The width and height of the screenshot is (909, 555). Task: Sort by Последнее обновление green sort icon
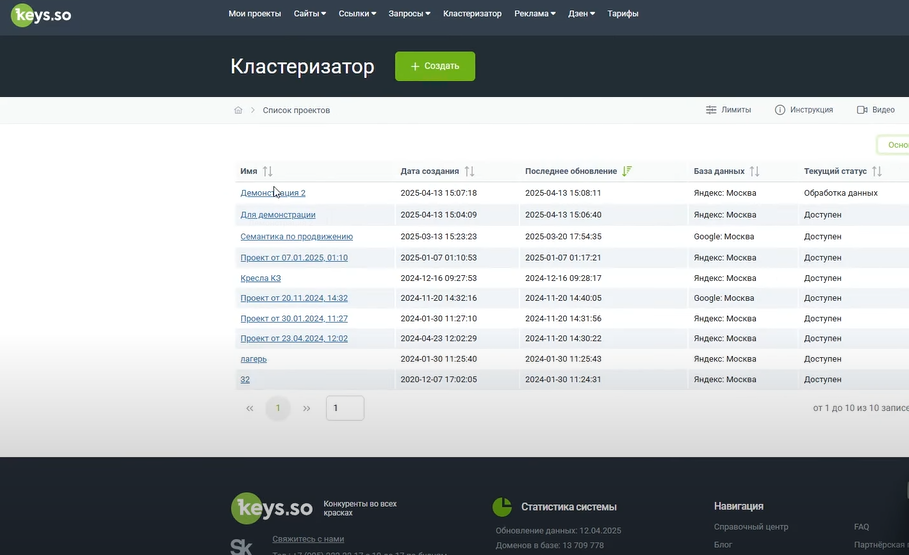pos(627,171)
